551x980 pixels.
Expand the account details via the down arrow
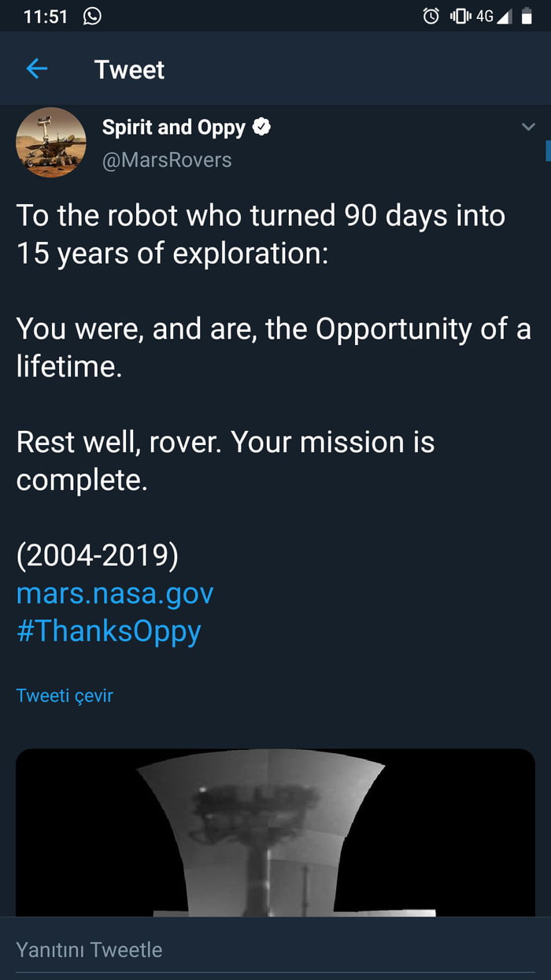point(530,126)
